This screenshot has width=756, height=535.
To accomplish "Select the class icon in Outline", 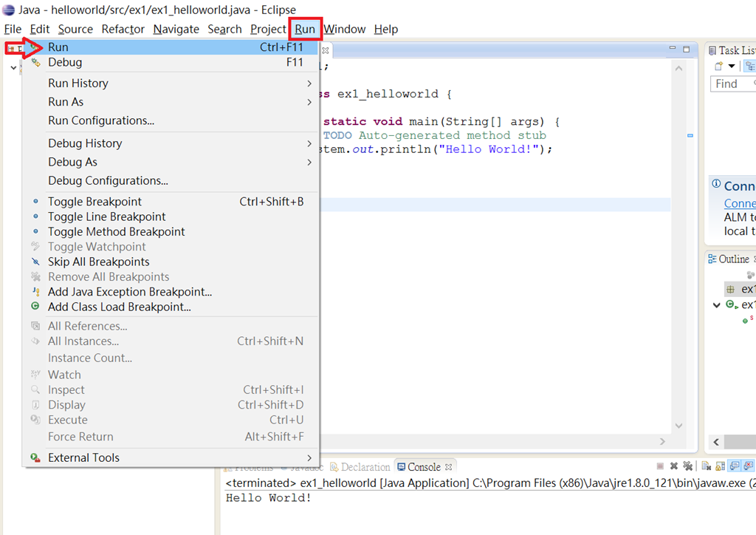I will tap(732, 304).
